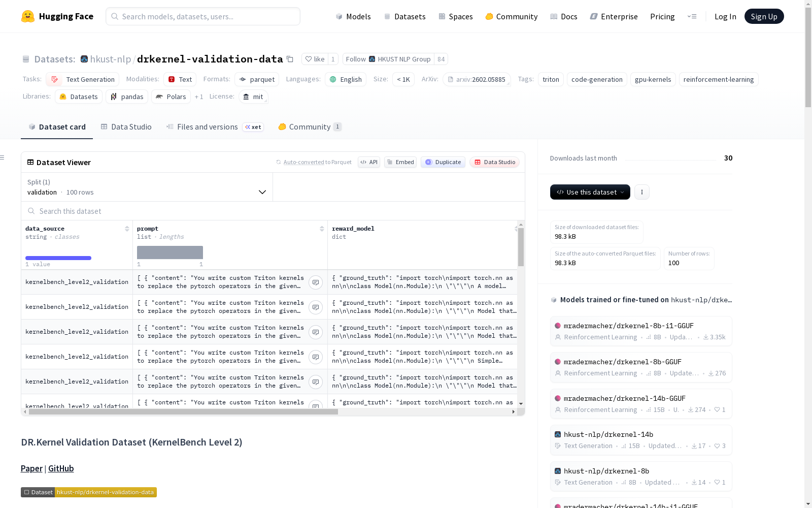Screen dimensions: 812x508
Task: Follow HKUST NLP Group
Action: click(388, 59)
